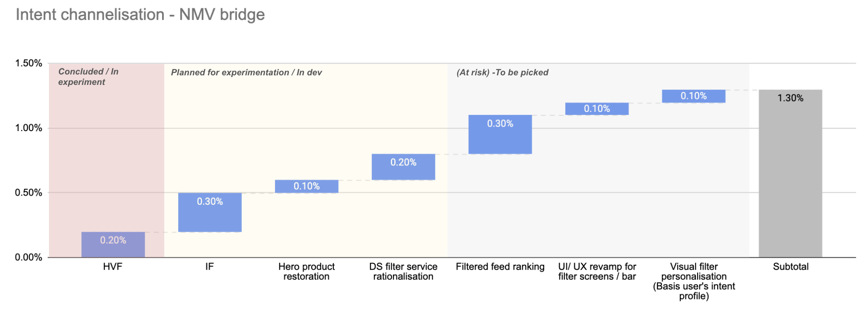Select the Visual filter personalisation 0.10% bar
This screenshot has width=868, height=324.
(x=693, y=96)
